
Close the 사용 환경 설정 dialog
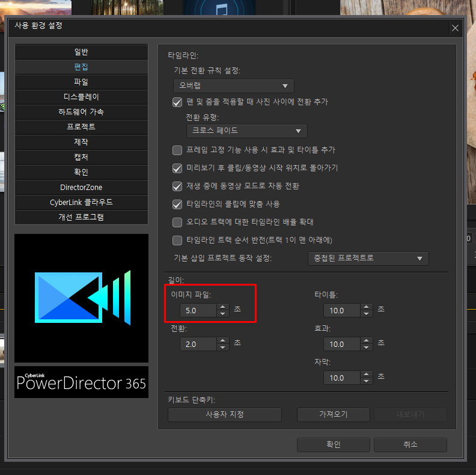click(455, 28)
